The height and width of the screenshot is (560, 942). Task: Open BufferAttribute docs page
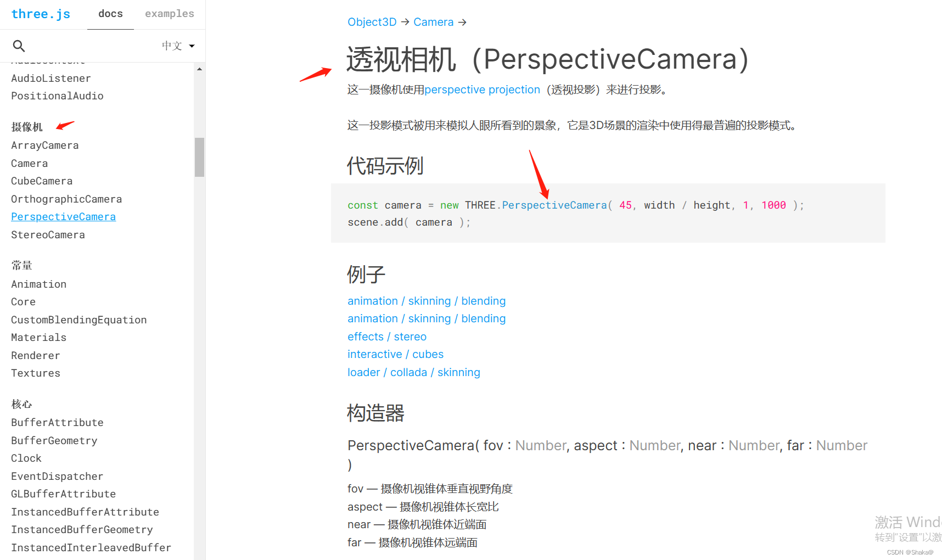click(x=57, y=423)
